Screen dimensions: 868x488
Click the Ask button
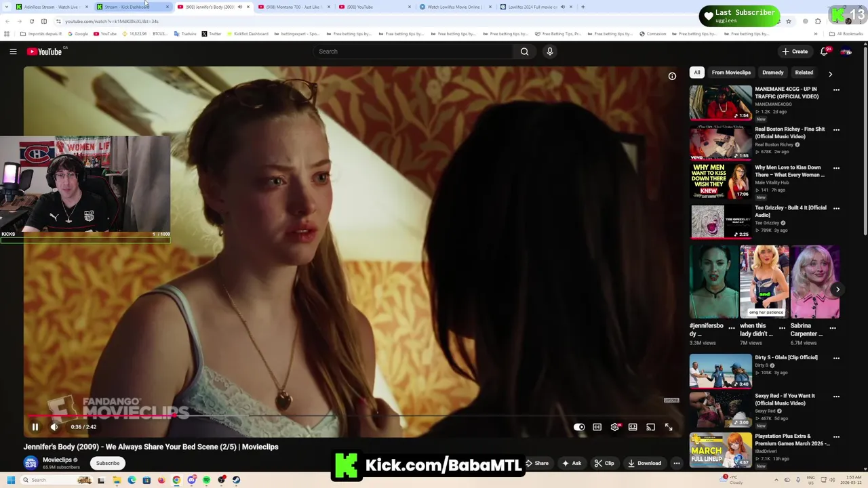572,463
